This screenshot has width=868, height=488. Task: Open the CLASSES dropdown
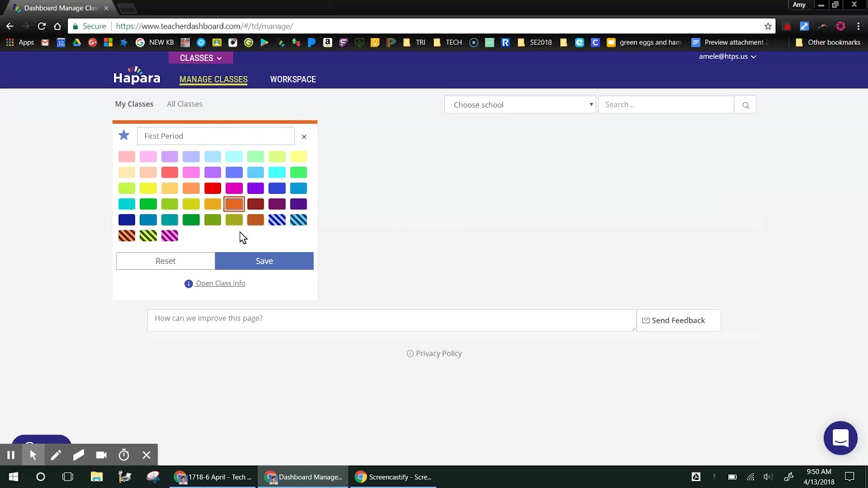[201, 58]
